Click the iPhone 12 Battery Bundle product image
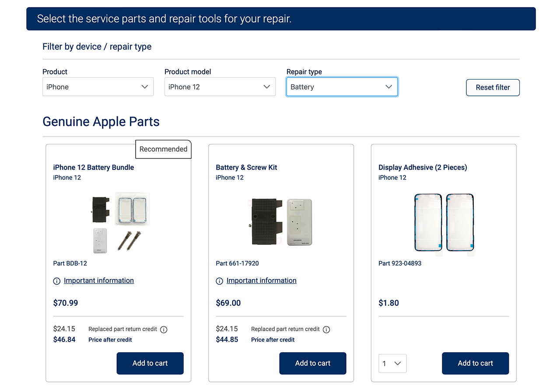This screenshot has height=392, width=560. tap(119, 223)
